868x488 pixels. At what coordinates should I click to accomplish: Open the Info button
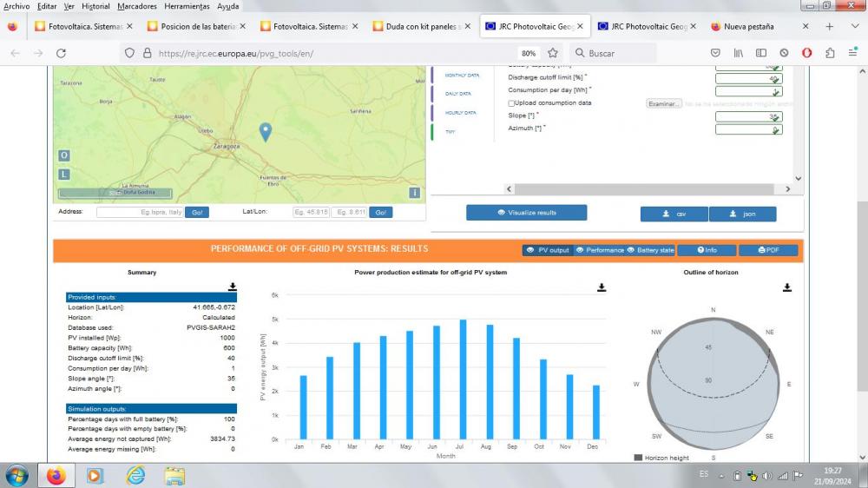pyautogui.click(x=707, y=250)
